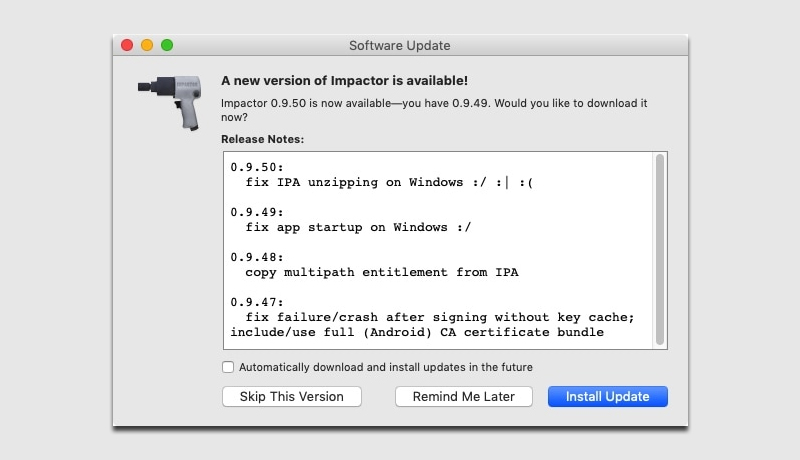Close the Software Update window
The image size is (800, 460).
click(127, 45)
